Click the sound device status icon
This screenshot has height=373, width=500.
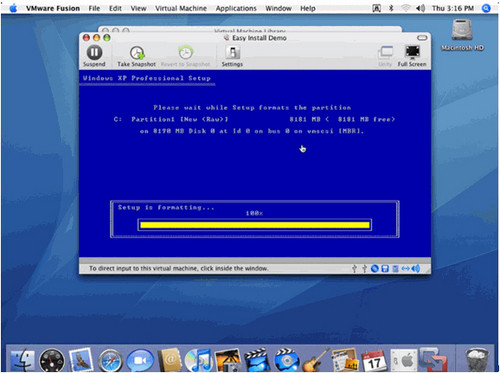(416, 269)
